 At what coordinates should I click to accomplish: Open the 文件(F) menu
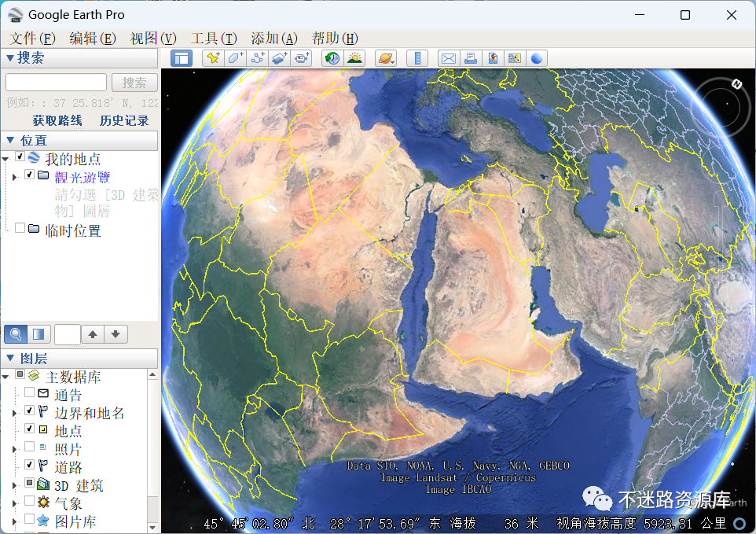(x=33, y=38)
